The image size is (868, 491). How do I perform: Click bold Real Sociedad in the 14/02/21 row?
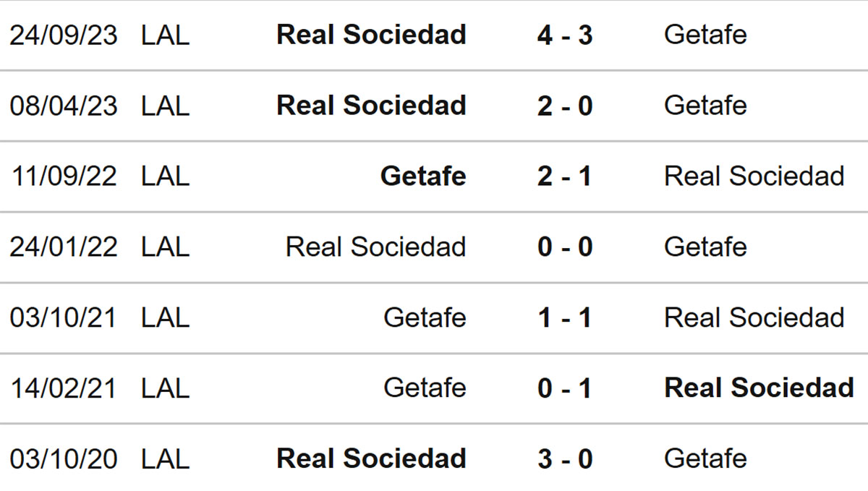759,389
